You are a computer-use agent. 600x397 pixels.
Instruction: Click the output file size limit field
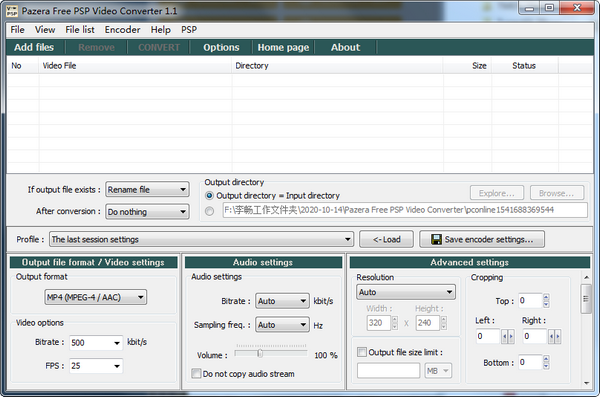pyautogui.click(x=388, y=371)
